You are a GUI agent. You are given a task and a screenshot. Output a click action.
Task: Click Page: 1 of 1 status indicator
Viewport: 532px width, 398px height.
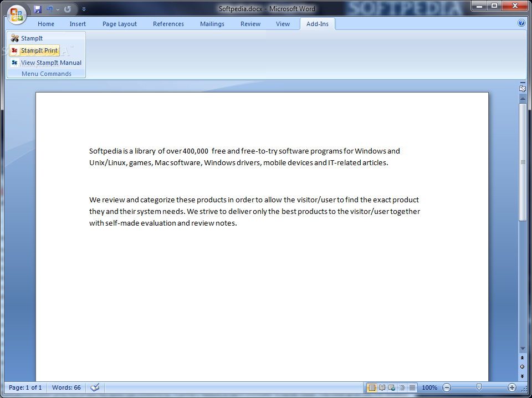click(x=25, y=387)
